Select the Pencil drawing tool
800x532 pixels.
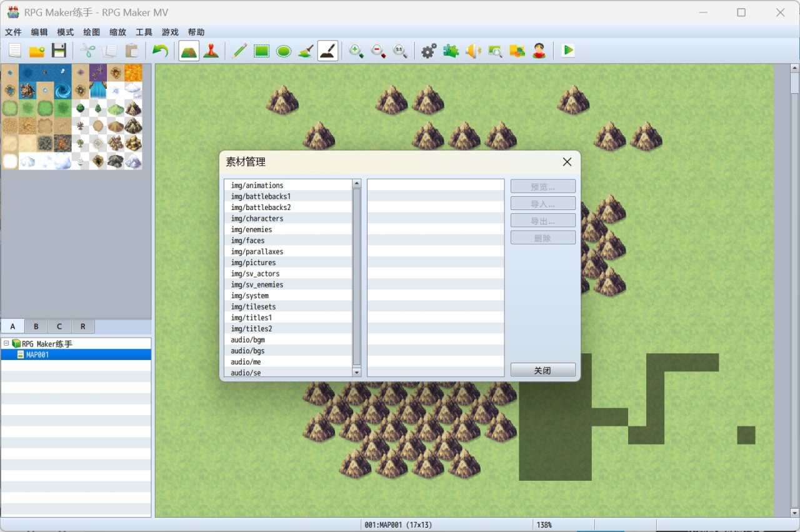point(239,51)
